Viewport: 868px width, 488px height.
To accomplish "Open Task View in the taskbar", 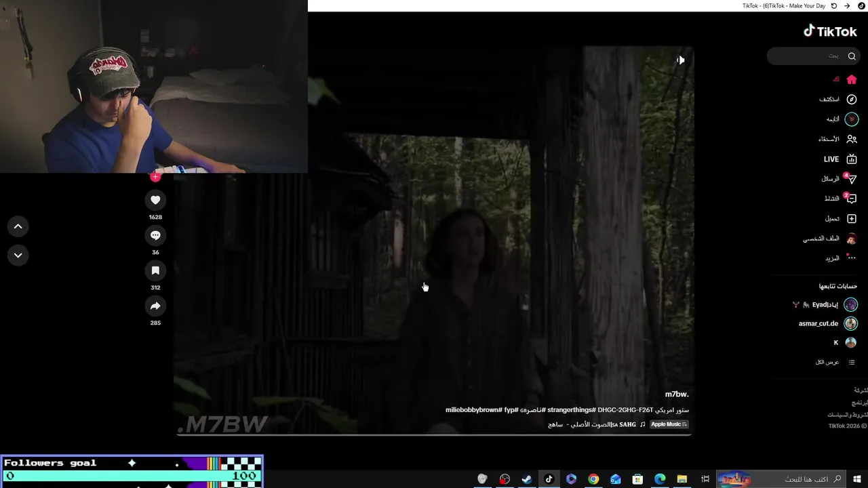I will click(x=705, y=479).
